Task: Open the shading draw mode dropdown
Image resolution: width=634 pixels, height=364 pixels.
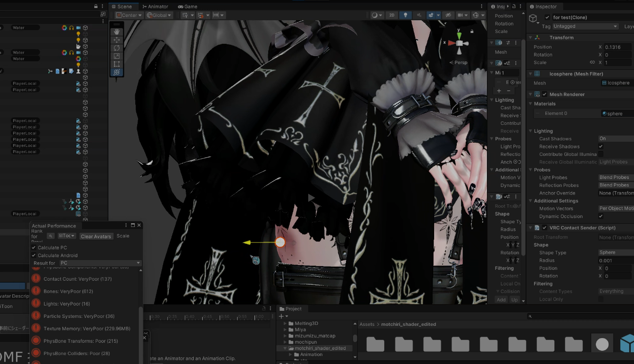Action: (x=377, y=15)
